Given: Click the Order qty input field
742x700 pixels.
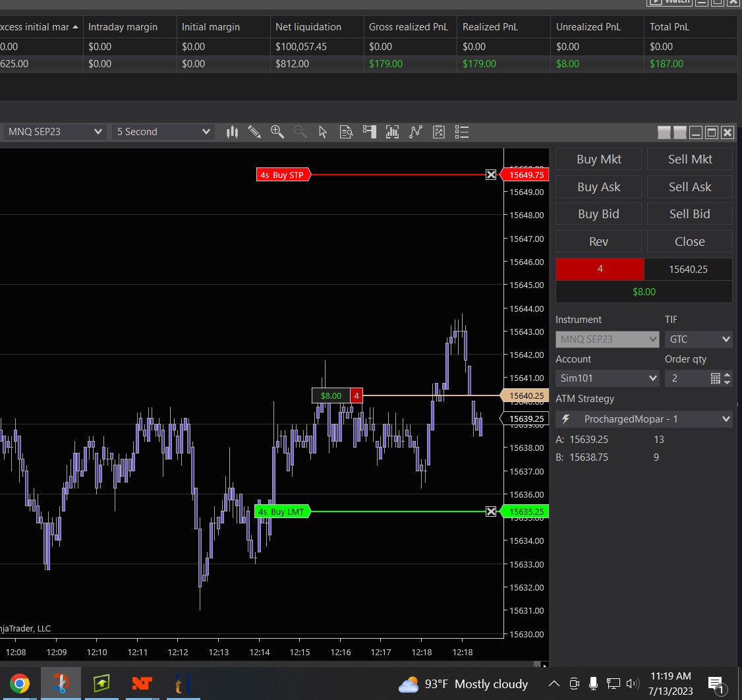Looking at the screenshot, I should coord(685,378).
